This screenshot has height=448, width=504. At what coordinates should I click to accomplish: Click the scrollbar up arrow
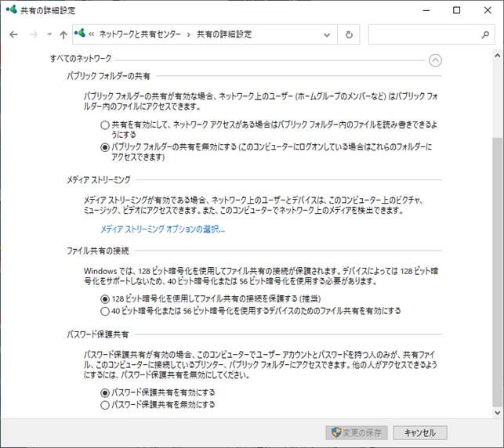click(x=498, y=56)
